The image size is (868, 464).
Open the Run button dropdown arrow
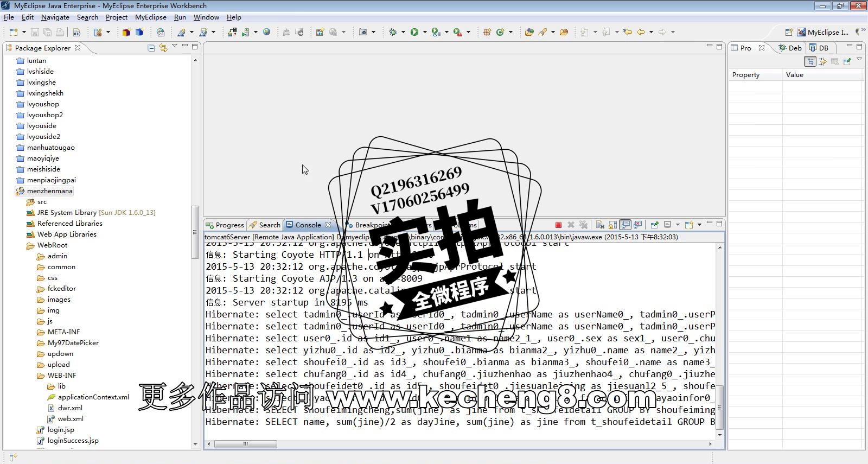click(x=425, y=32)
